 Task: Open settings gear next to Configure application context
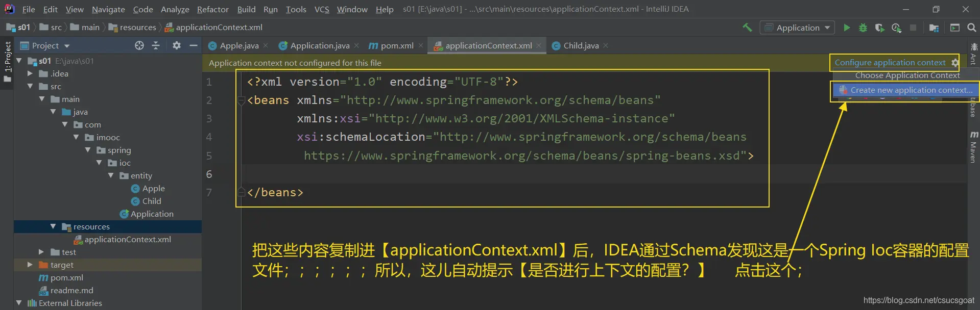[x=955, y=63]
